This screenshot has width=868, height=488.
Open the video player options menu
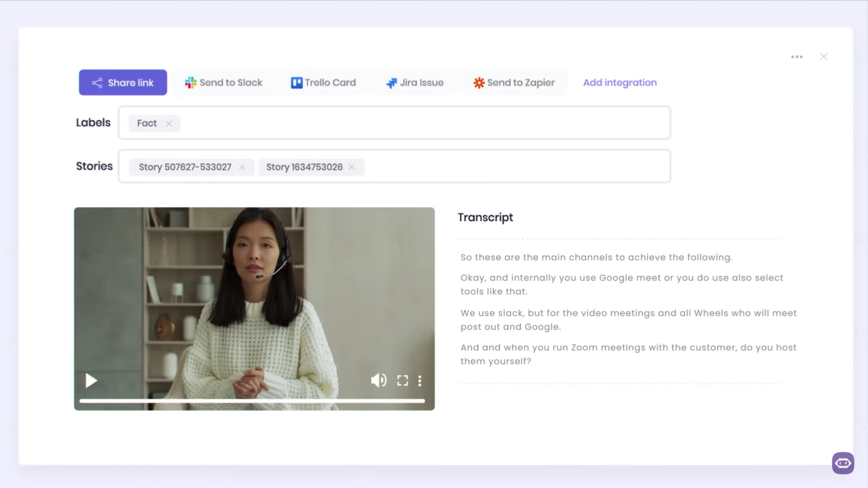coord(420,380)
